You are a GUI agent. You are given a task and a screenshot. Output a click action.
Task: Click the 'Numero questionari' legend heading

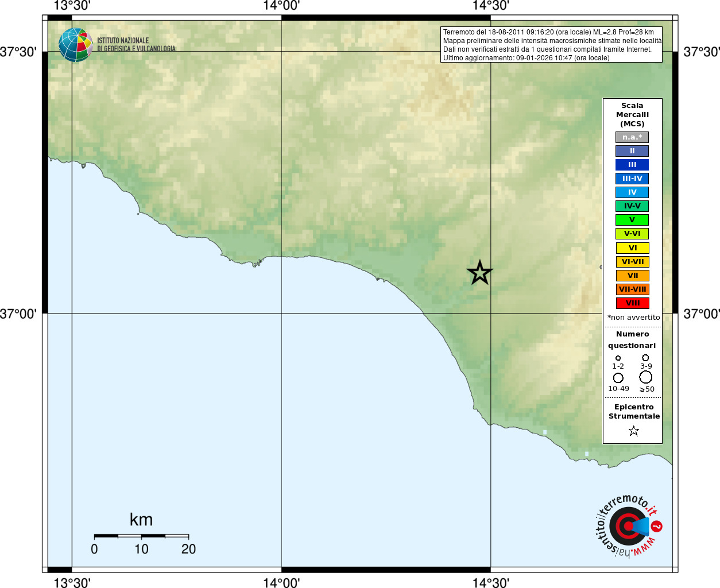(632, 339)
